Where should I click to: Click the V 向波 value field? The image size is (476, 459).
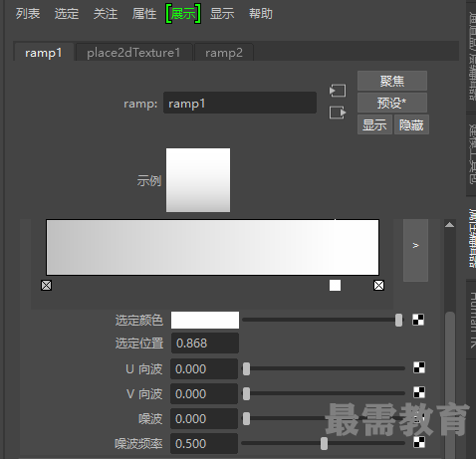point(204,393)
